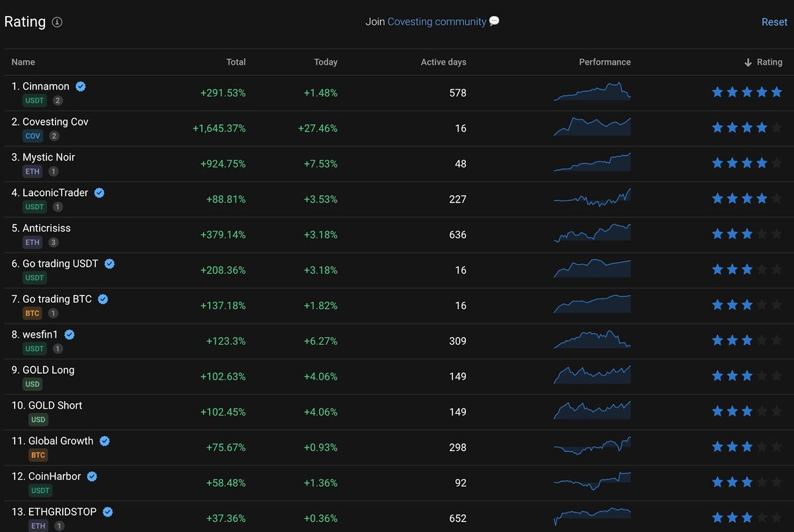
Task: Click the +27.46% today value
Action: 318,128
